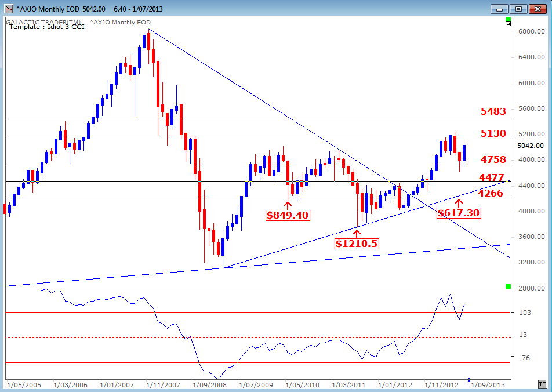The height and width of the screenshot is (392, 552).
Task: Click the '^AXJO Monthly EOD' chart header label
Action: [119, 22]
